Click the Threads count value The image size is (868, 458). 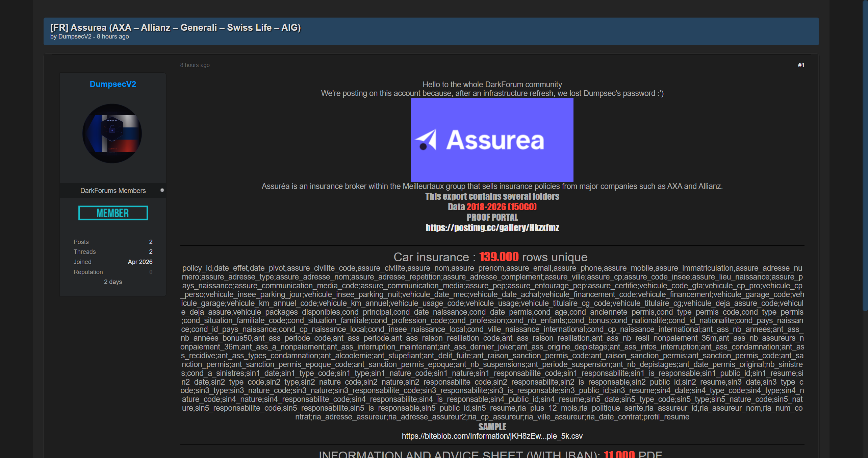pos(151,252)
